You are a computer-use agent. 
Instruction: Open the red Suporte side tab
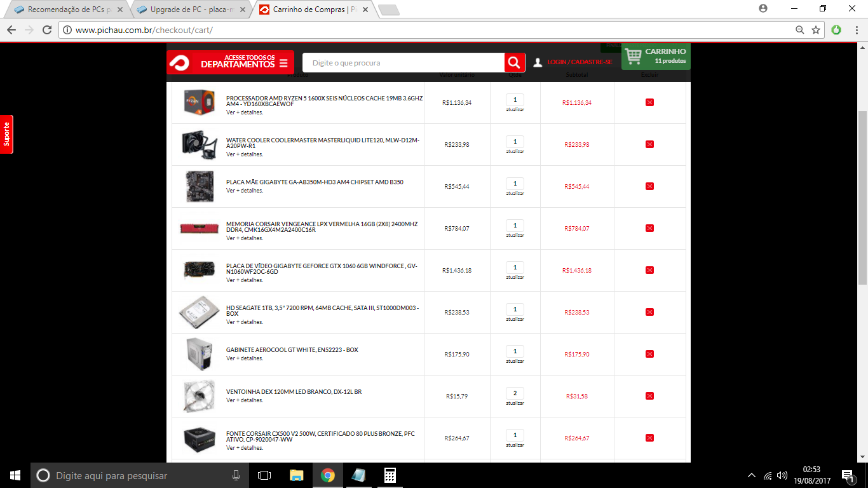6,134
